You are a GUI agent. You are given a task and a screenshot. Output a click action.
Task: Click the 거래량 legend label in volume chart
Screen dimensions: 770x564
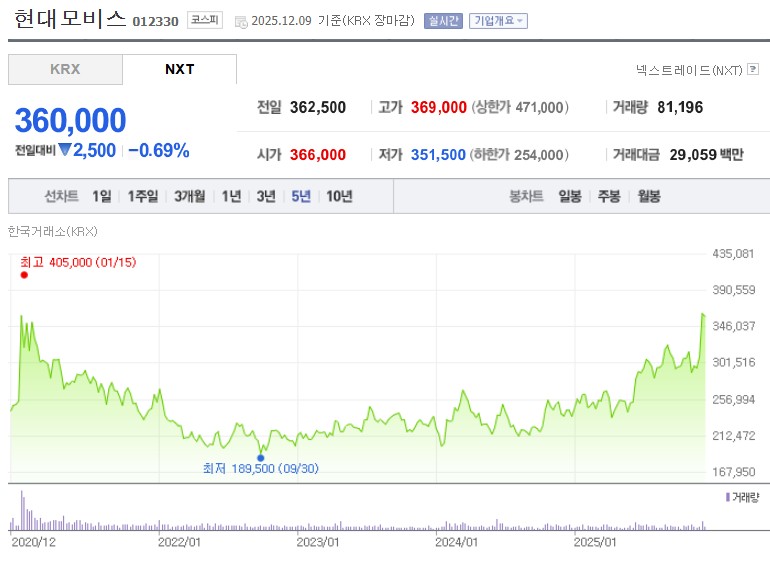pos(745,497)
